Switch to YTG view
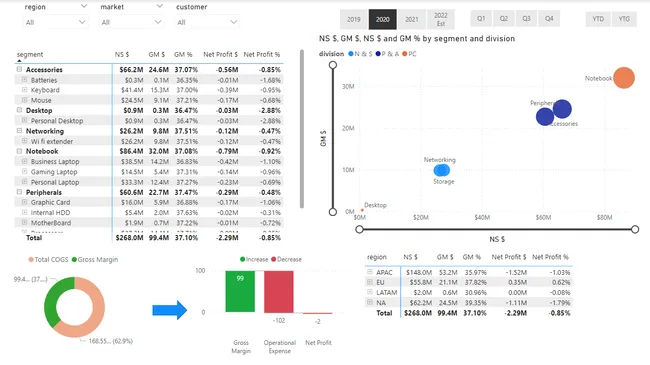The image size is (650, 365). (x=624, y=19)
